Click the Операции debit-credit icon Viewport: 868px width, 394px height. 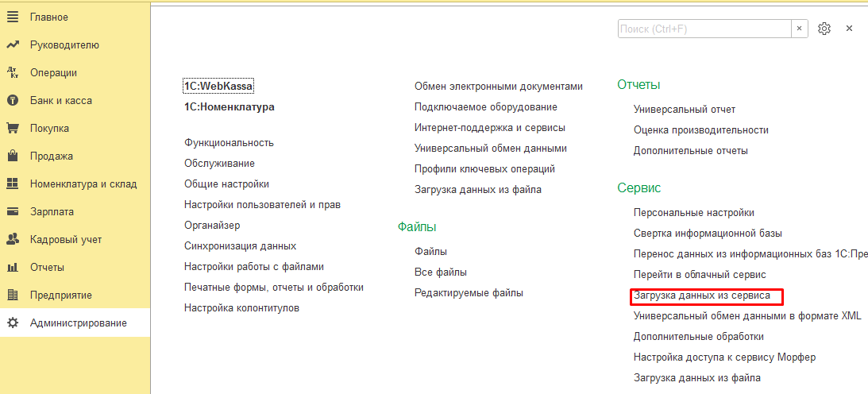click(x=13, y=72)
